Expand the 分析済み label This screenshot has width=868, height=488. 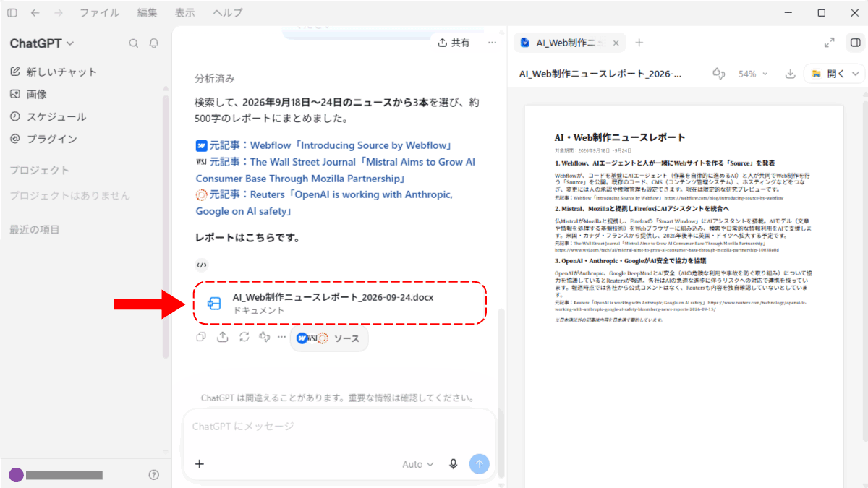(x=215, y=78)
